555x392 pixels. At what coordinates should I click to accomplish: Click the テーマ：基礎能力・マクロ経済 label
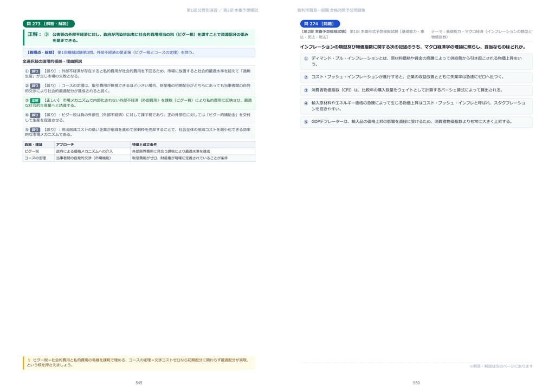tap(481, 34)
